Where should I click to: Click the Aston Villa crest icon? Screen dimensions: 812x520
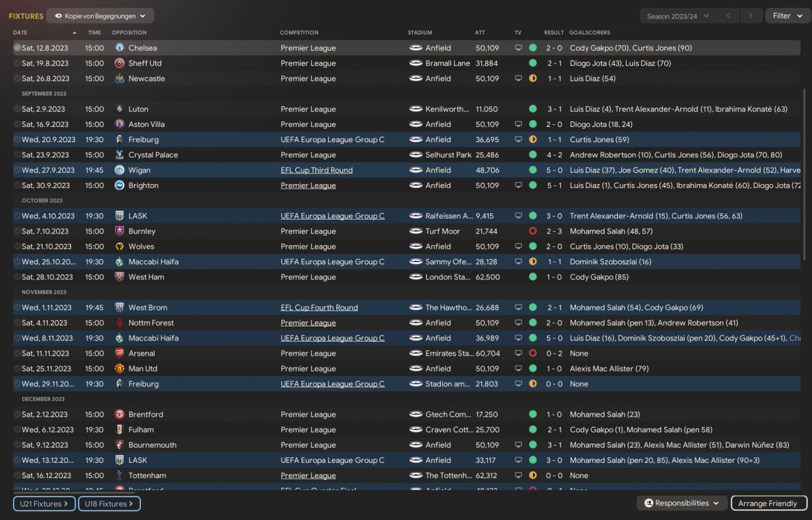119,124
